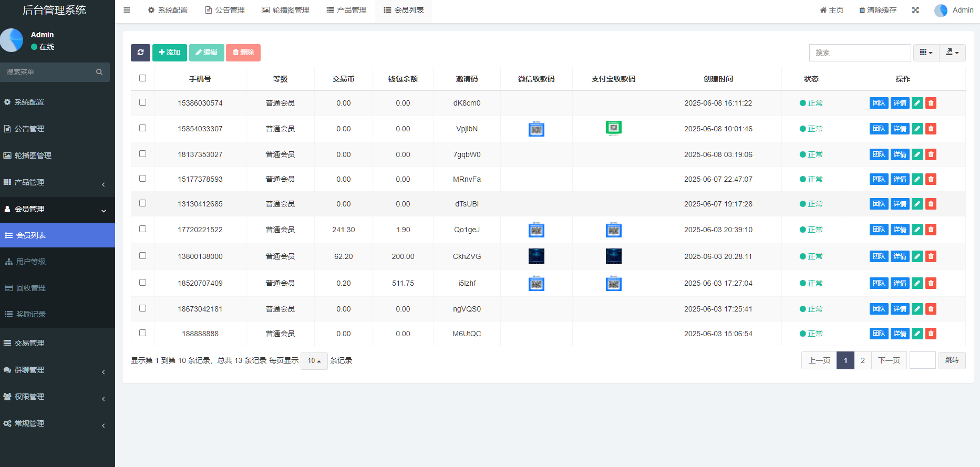
Task: Switch to the 产品管理 top tab
Action: 346,10
